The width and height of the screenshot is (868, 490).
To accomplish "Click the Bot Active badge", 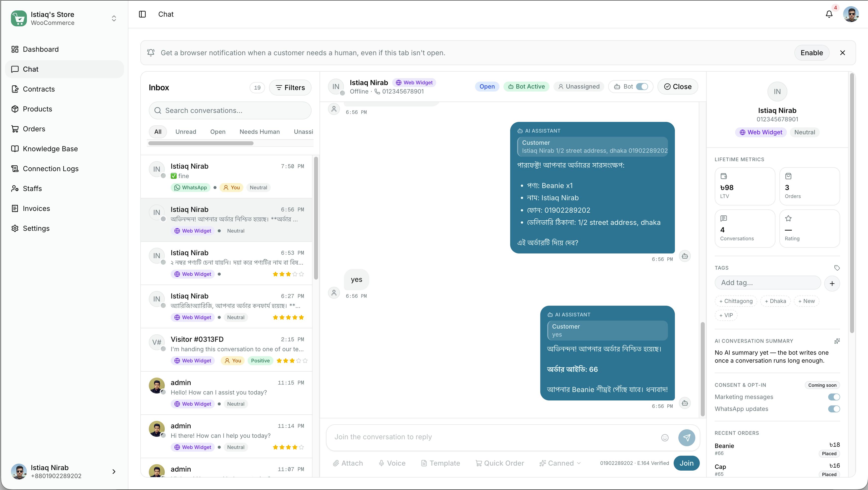I will [x=526, y=87].
